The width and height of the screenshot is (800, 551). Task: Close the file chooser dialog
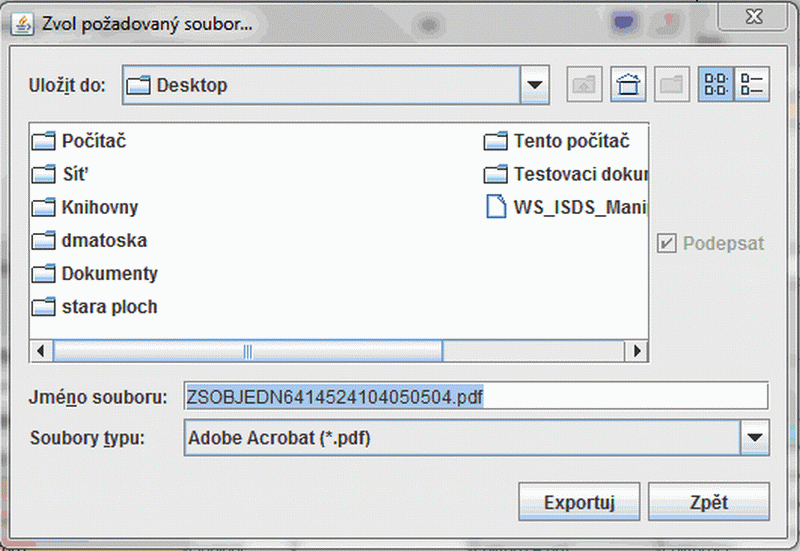click(753, 17)
